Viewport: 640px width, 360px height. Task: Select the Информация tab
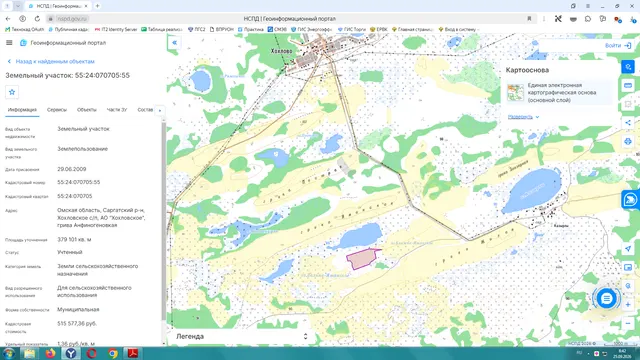[x=22, y=110]
